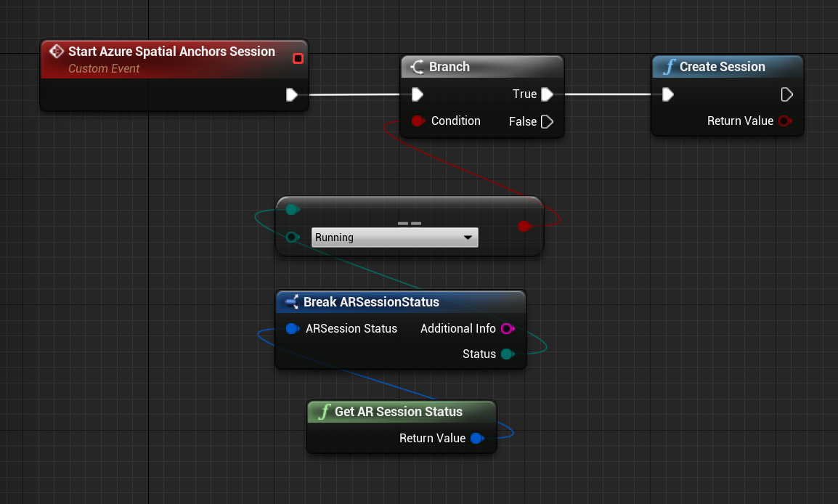Click the custom event execution output pin

point(291,95)
